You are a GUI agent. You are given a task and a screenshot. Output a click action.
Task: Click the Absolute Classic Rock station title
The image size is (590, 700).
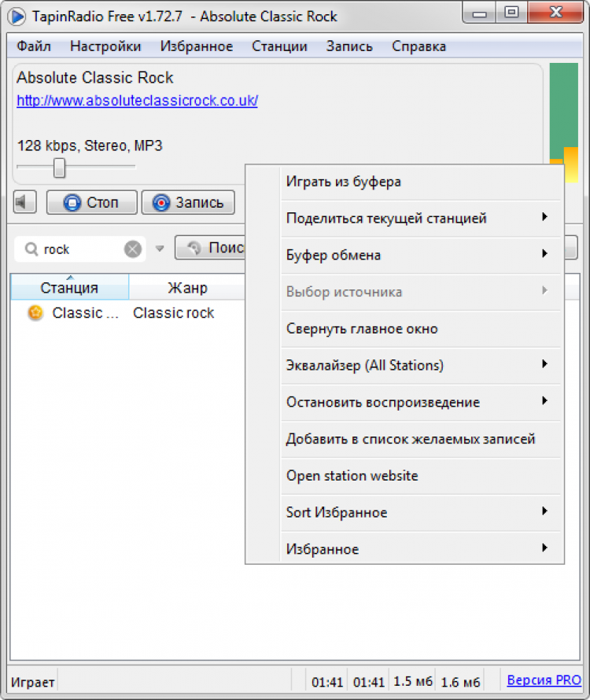click(x=94, y=78)
